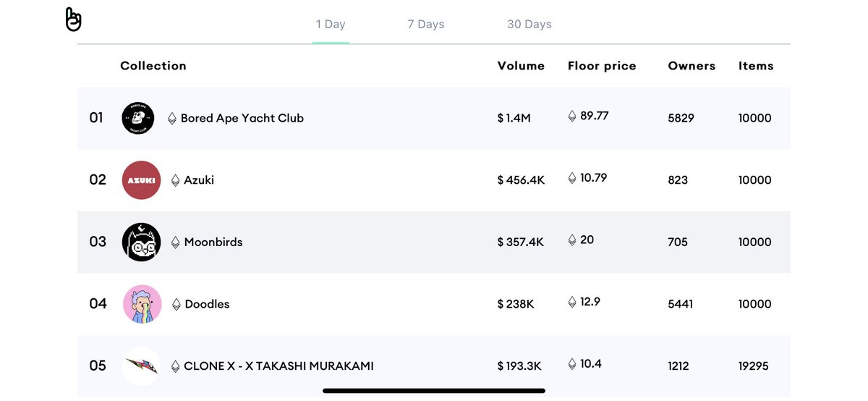Click the $ 1.4M volume value
Screen dimensions: 868x401
514,118
